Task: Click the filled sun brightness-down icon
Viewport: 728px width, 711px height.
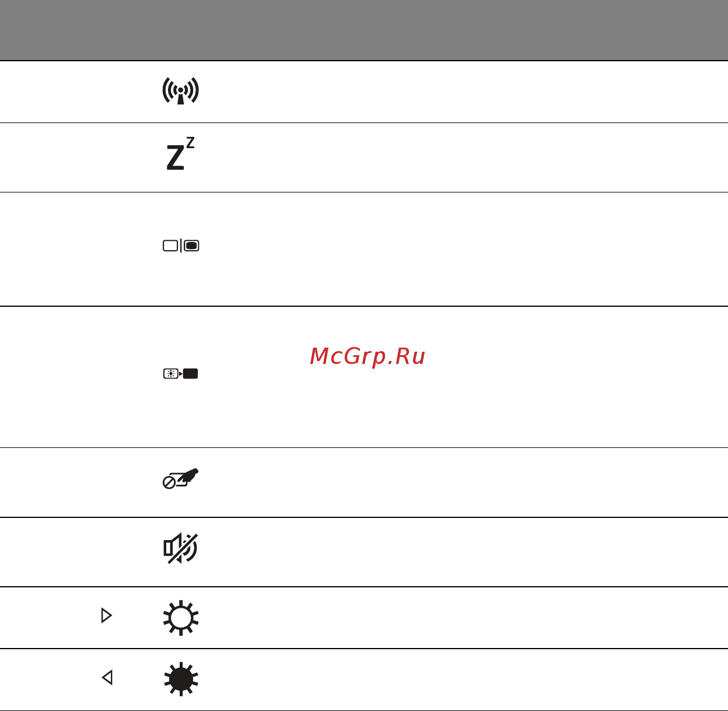Action: click(x=181, y=679)
